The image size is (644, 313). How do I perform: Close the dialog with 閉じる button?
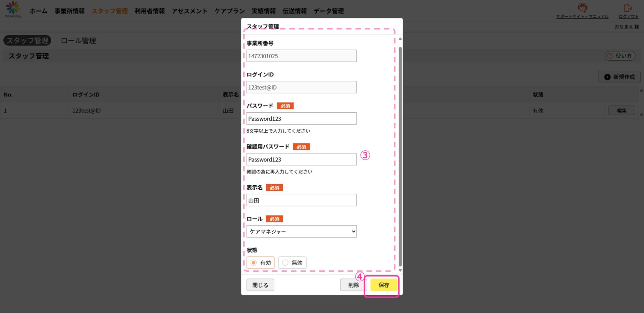[260, 285]
